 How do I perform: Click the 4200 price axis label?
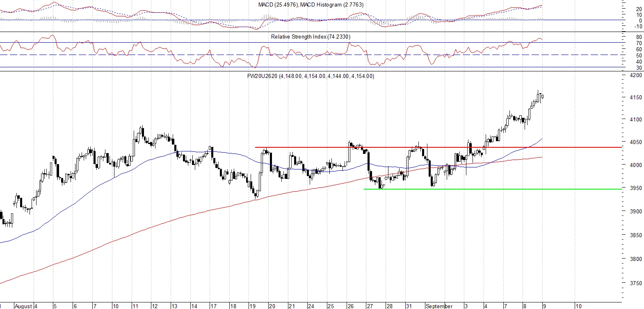(x=636, y=75)
